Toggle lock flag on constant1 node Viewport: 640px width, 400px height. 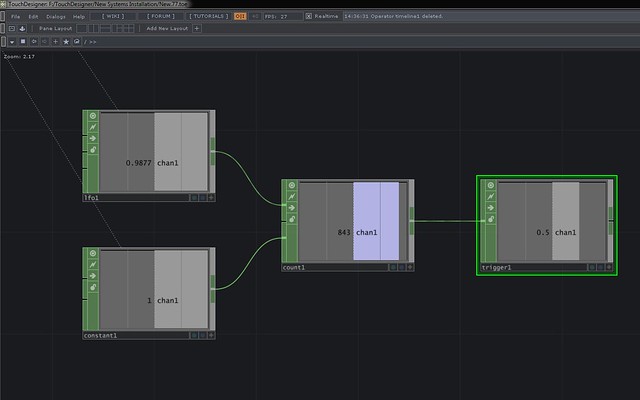point(92,287)
